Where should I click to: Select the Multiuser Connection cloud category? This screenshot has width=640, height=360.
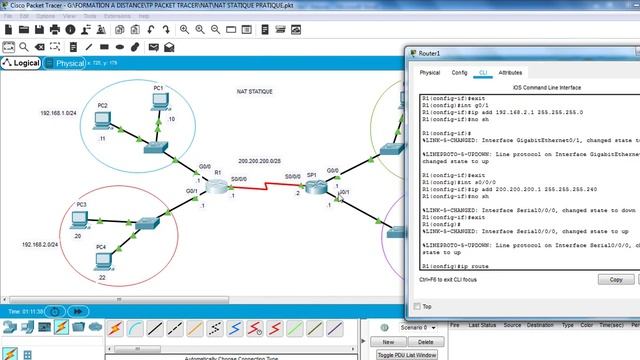pyautogui.click(x=95, y=327)
